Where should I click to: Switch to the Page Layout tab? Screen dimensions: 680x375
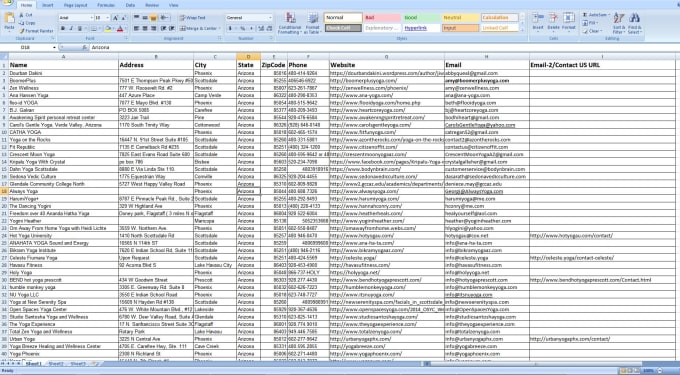coord(75,5)
